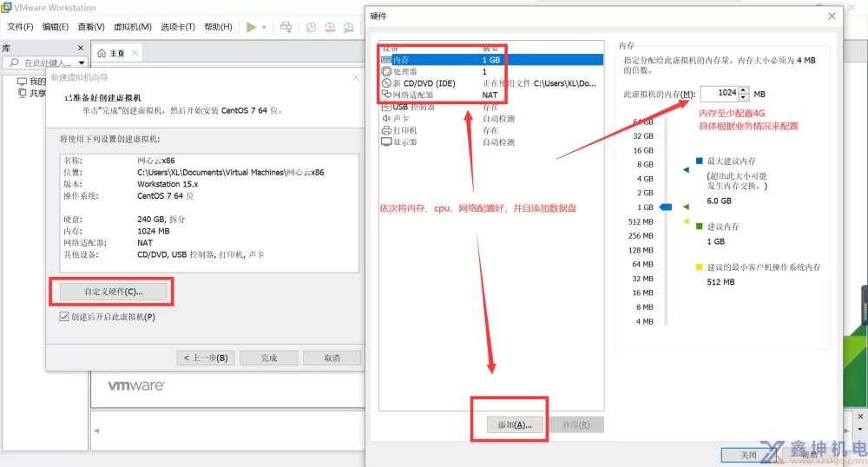Click the 打印机 printer icon

(x=386, y=130)
